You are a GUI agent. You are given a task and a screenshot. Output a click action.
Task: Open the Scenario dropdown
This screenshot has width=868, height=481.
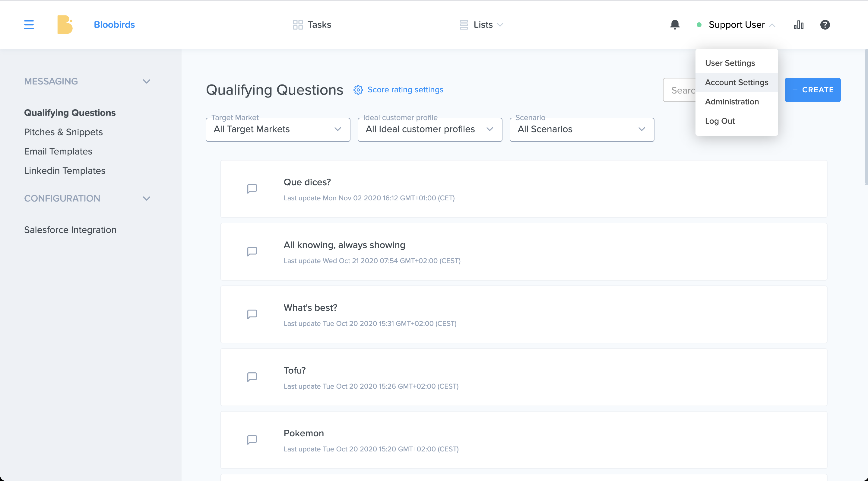[x=581, y=129]
